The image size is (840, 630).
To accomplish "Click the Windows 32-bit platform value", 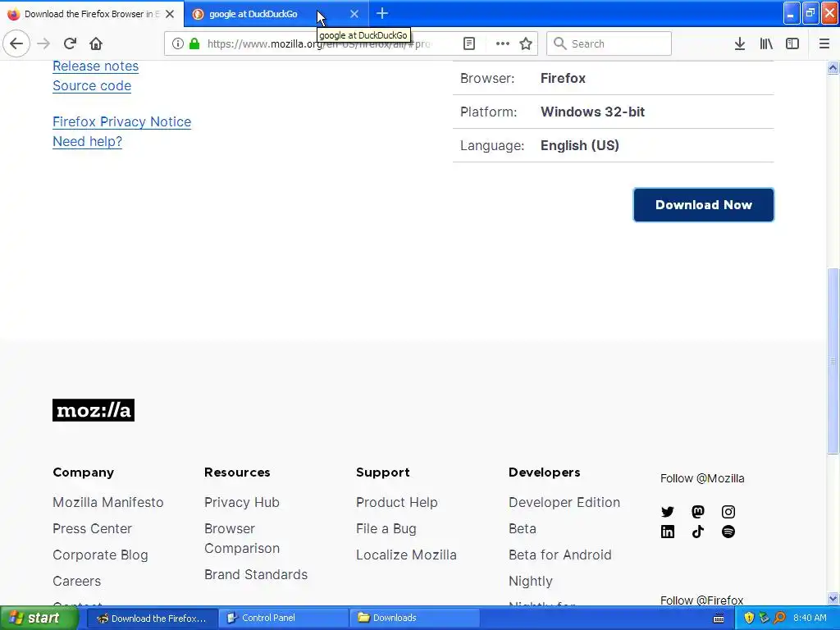I will 592,112.
